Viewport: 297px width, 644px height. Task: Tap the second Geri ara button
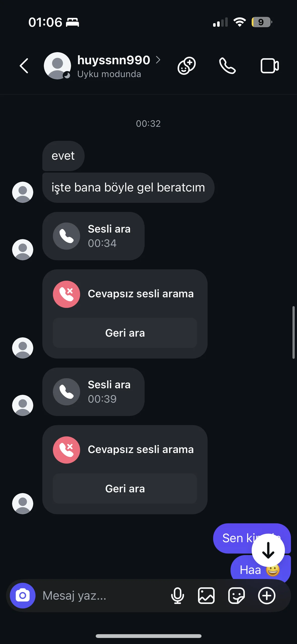tap(125, 489)
